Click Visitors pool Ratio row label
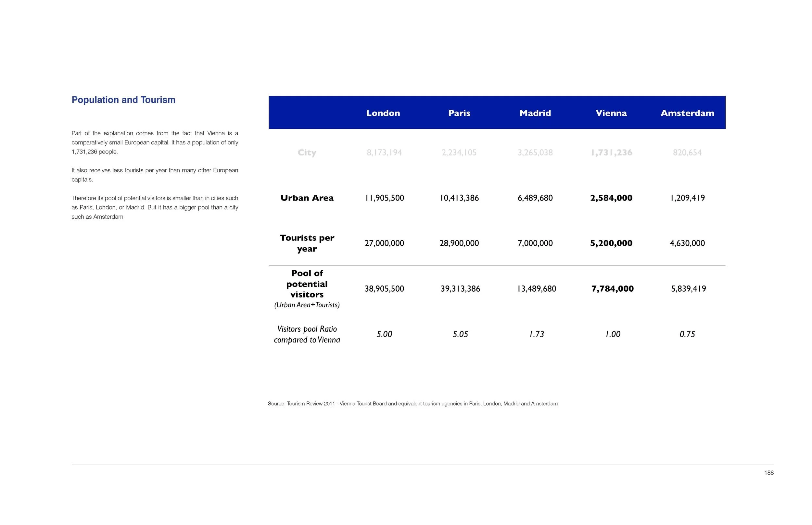 click(307, 334)
